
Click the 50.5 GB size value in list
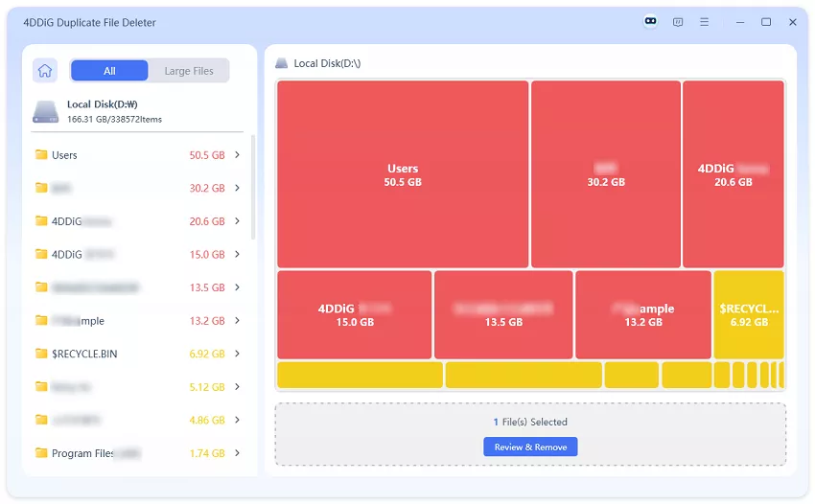coord(207,155)
